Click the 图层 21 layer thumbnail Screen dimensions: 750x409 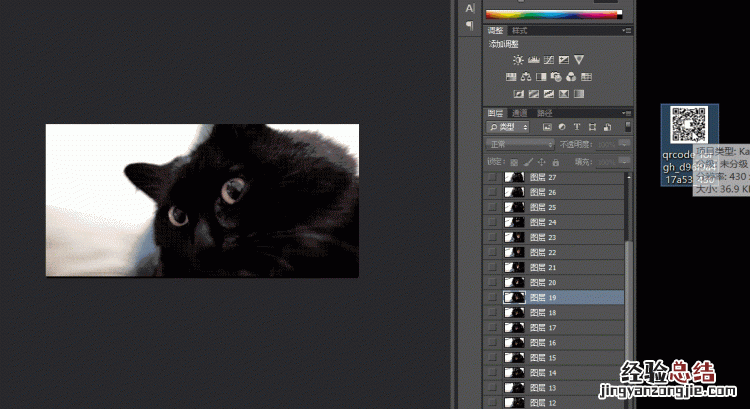point(515,268)
